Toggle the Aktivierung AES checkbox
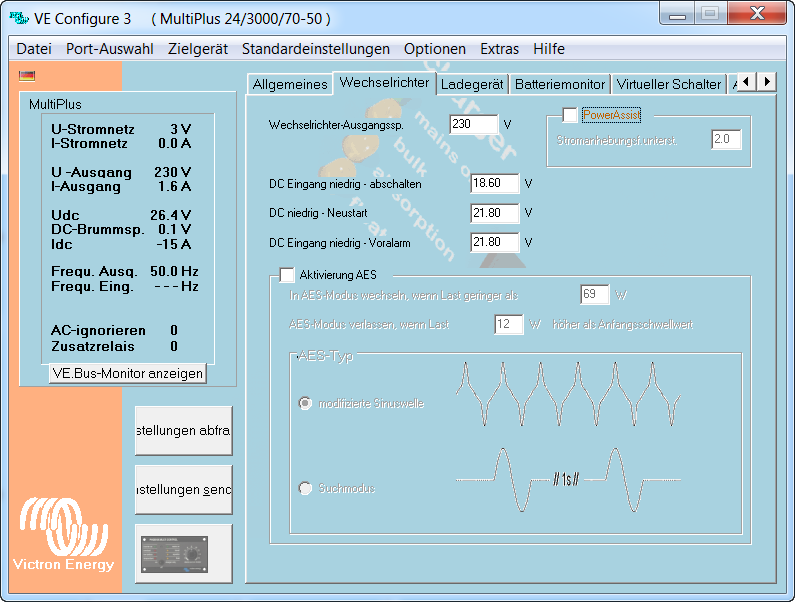 pos(287,274)
